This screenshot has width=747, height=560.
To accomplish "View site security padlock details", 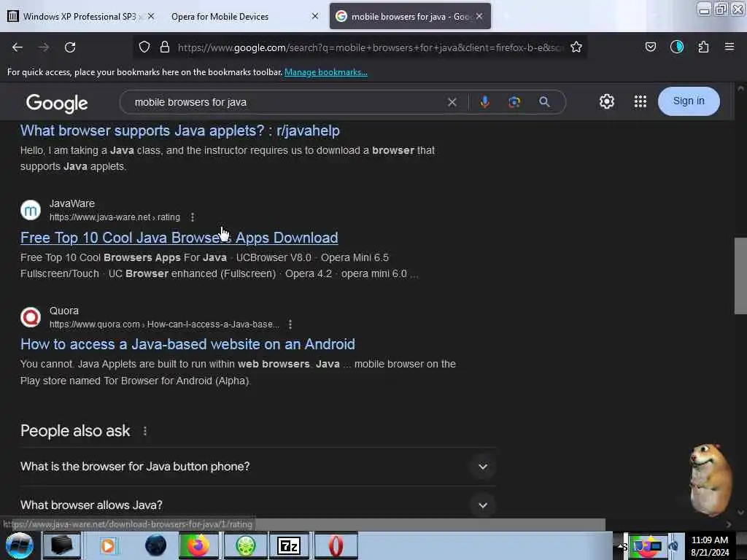I will click(x=165, y=47).
